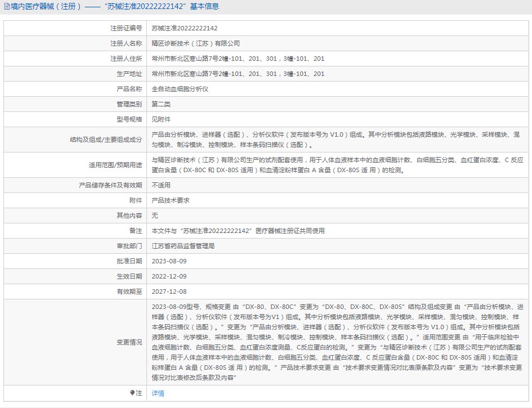Select the 适用范围/预期用途 row label
The image size is (532, 408).
[115, 165]
